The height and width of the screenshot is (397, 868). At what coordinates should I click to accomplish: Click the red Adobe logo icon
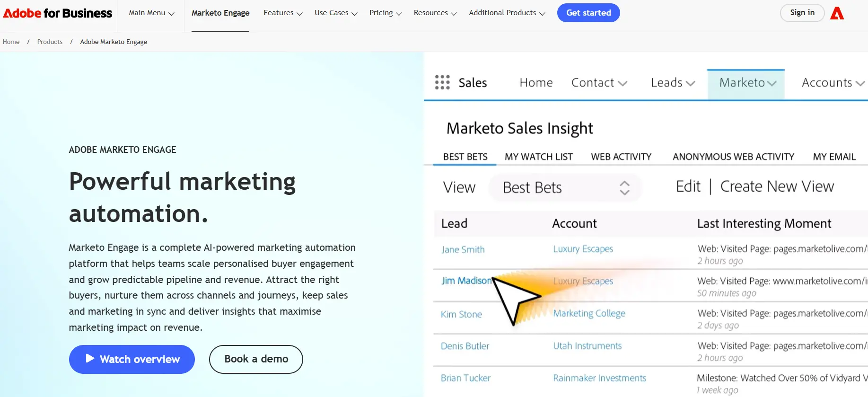tap(837, 13)
